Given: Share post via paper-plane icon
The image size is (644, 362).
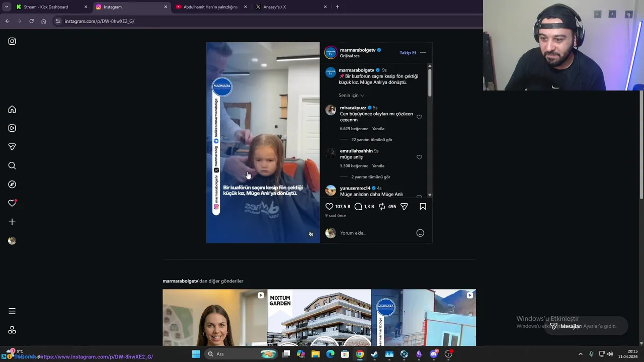Looking at the screenshot, I should click(404, 207).
